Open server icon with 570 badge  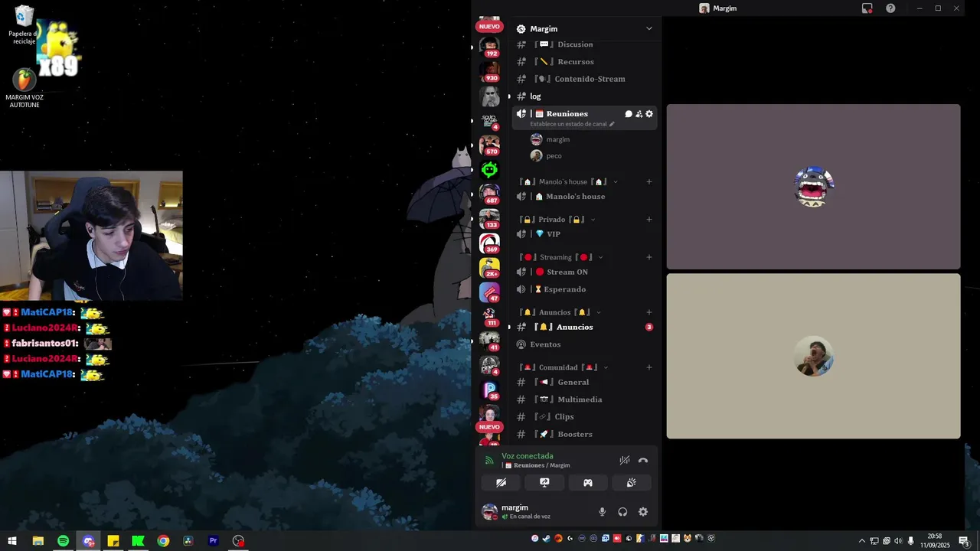[489, 144]
